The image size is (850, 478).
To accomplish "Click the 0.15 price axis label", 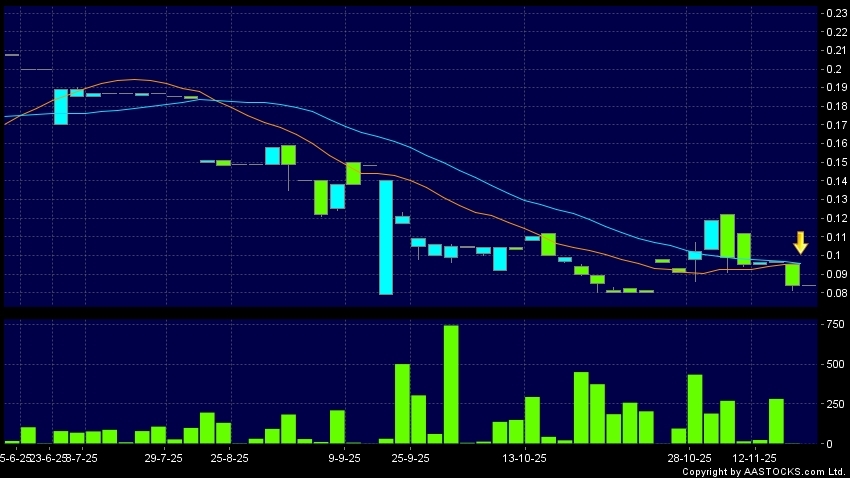I will 833,162.
